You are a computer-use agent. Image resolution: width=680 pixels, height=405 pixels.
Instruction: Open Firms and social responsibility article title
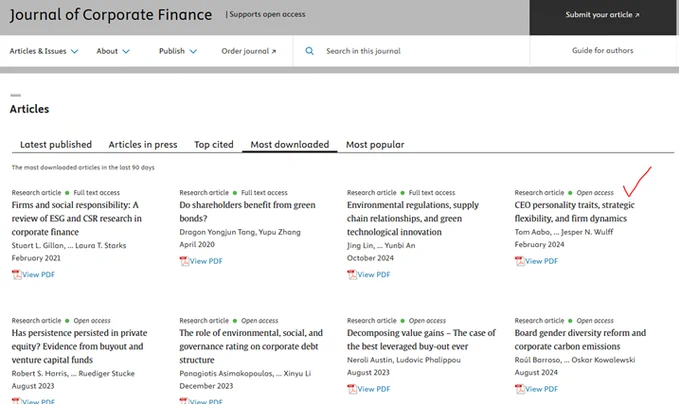[76, 219]
